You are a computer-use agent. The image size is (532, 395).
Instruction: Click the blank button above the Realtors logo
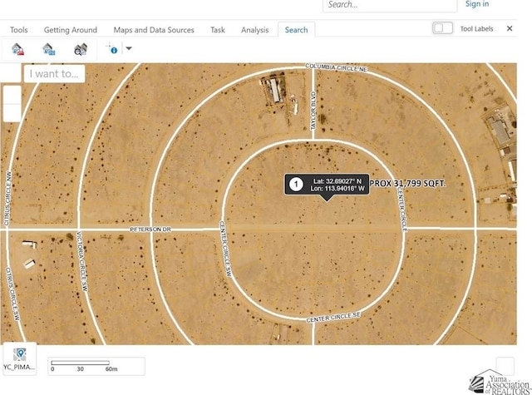[x=505, y=366]
